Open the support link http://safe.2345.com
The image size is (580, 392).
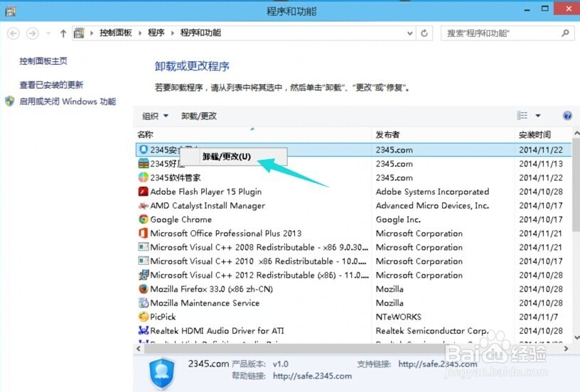tap(438, 364)
